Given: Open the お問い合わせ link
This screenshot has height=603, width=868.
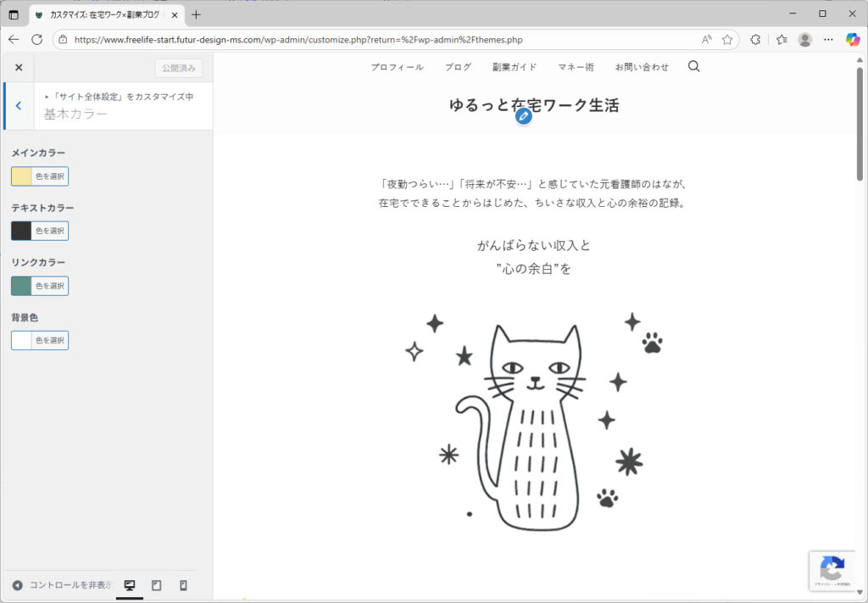Looking at the screenshot, I should coord(643,66).
